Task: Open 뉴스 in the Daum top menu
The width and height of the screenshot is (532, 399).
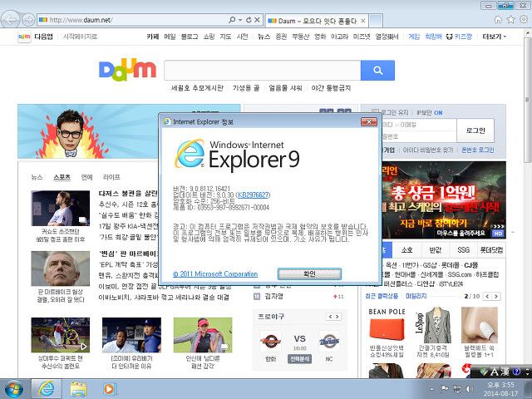Action: coord(264,37)
